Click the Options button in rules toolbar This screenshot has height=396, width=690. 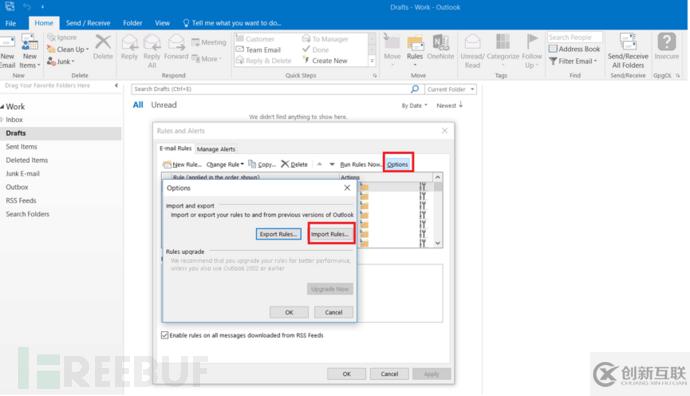[x=397, y=165]
